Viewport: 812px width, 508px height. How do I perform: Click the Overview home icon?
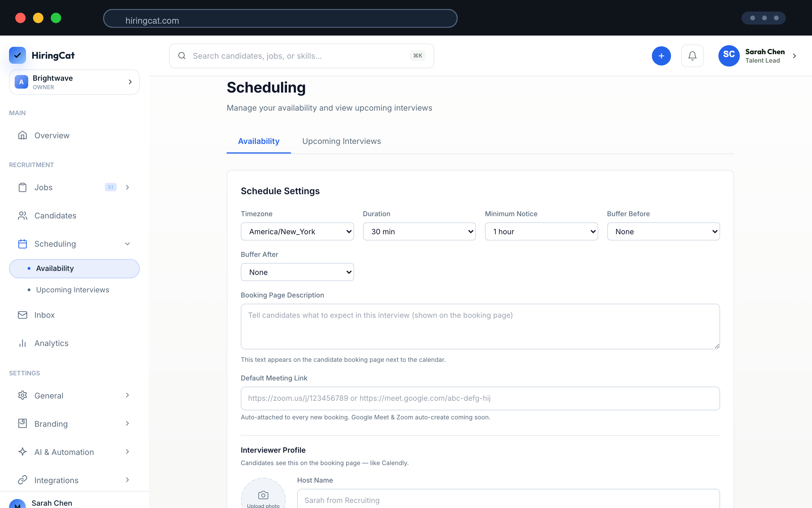click(x=23, y=135)
